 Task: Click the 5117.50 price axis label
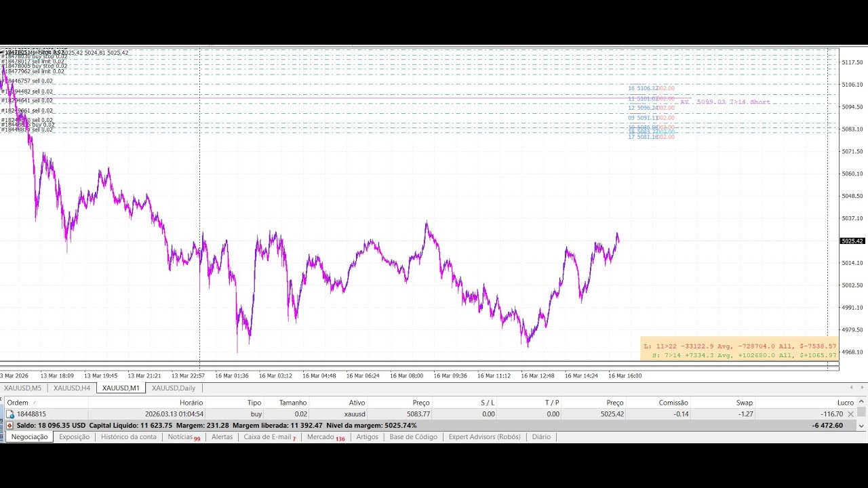(852, 62)
